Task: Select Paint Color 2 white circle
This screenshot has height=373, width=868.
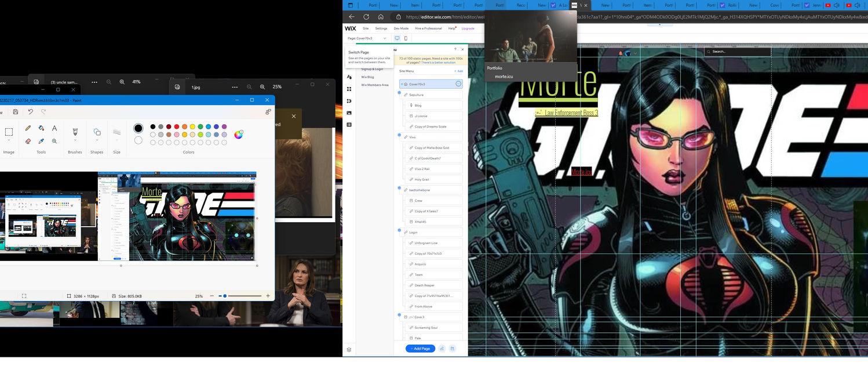Action: pyautogui.click(x=138, y=140)
